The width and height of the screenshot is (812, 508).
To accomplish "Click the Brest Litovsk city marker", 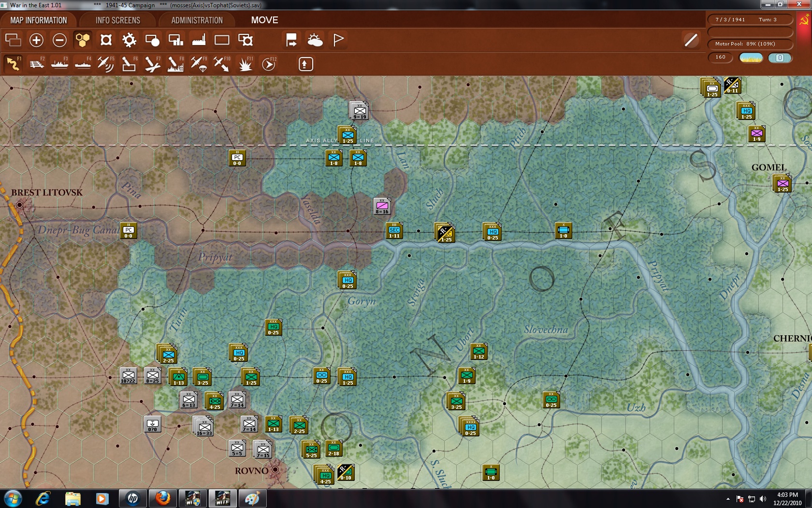I will tap(19, 205).
